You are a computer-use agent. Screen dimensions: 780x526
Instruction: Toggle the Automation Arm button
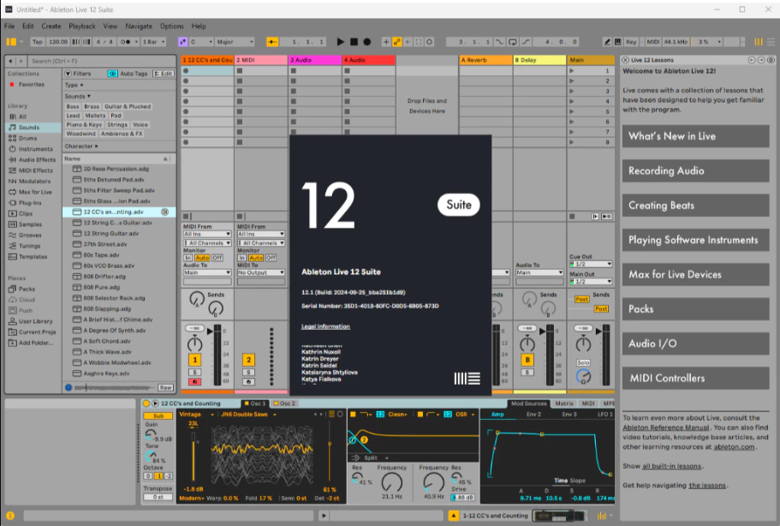397,42
